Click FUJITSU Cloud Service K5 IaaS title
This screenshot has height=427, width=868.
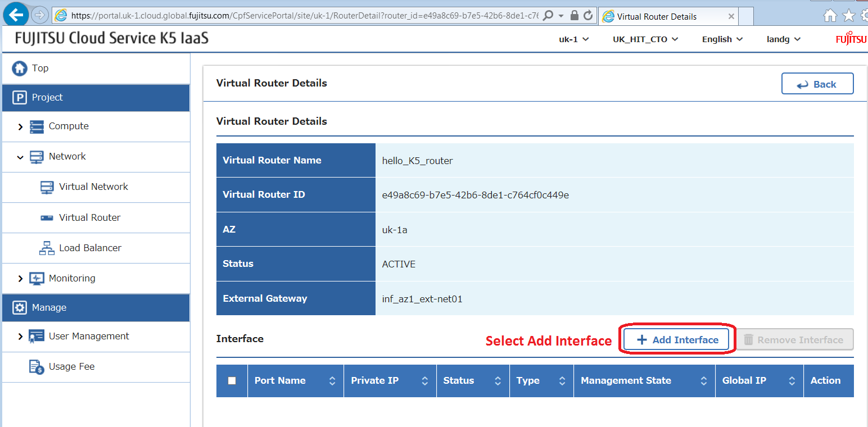point(112,39)
